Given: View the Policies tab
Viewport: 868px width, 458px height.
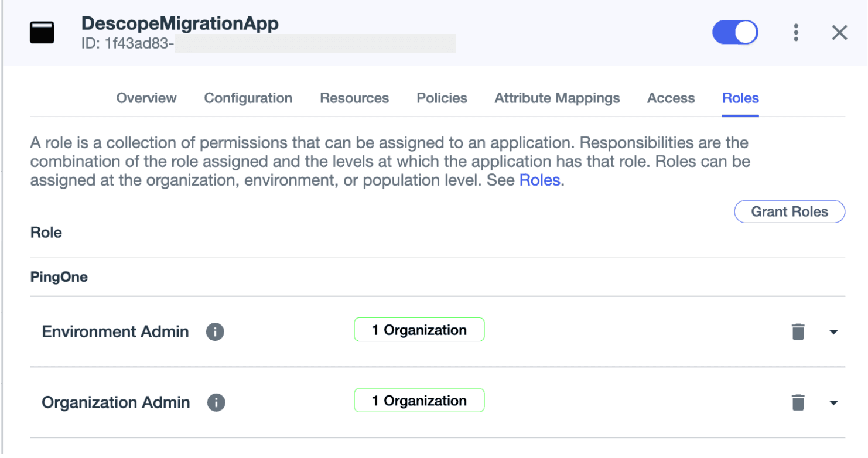Looking at the screenshot, I should (x=442, y=98).
